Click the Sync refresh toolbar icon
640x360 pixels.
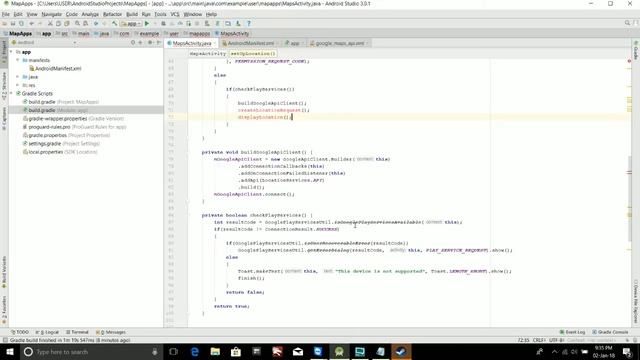pos(22,24)
